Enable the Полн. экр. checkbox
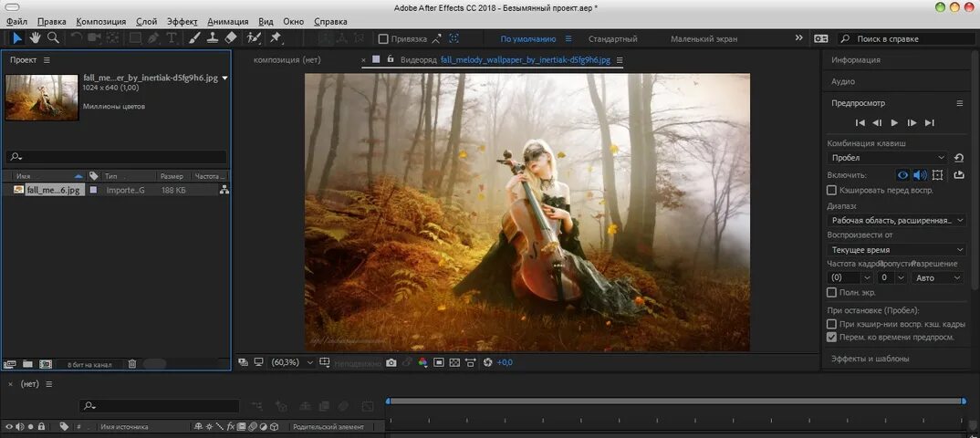The image size is (980, 438). click(831, 292)
